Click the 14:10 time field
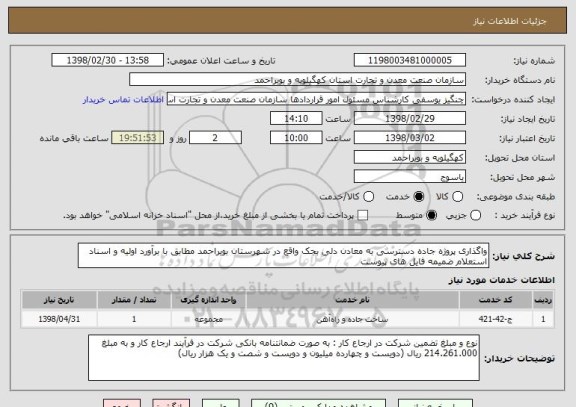Screen dimensions: 576x407 coord(296,119)
